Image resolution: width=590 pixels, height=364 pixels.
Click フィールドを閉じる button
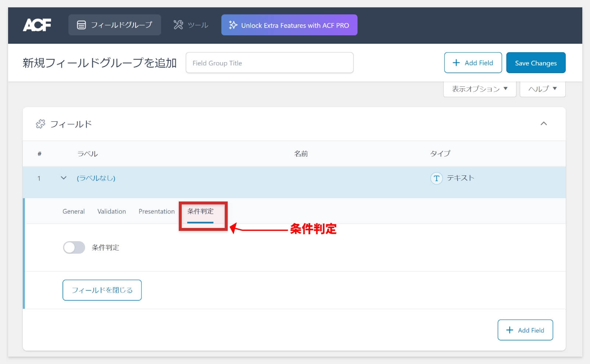102,290
